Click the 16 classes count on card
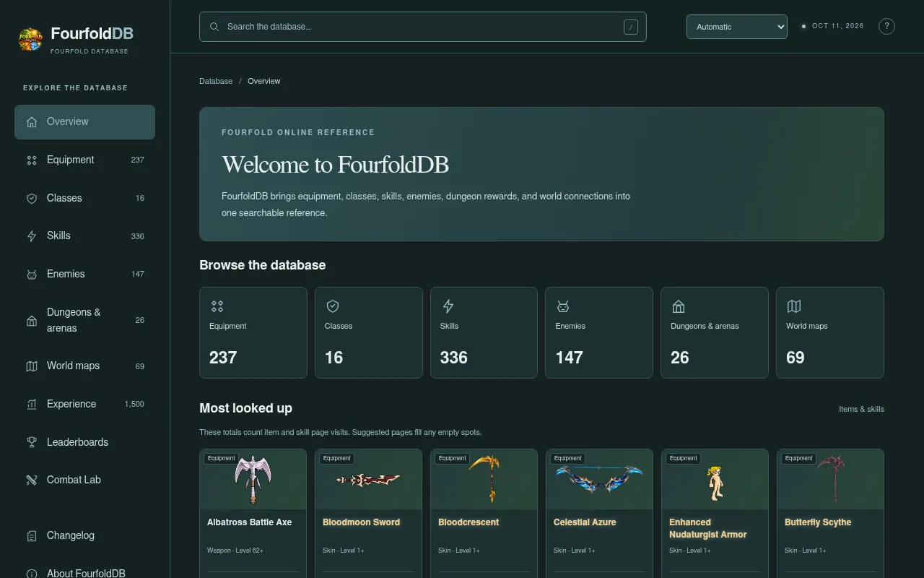924x578 pixels. (334, 358)
